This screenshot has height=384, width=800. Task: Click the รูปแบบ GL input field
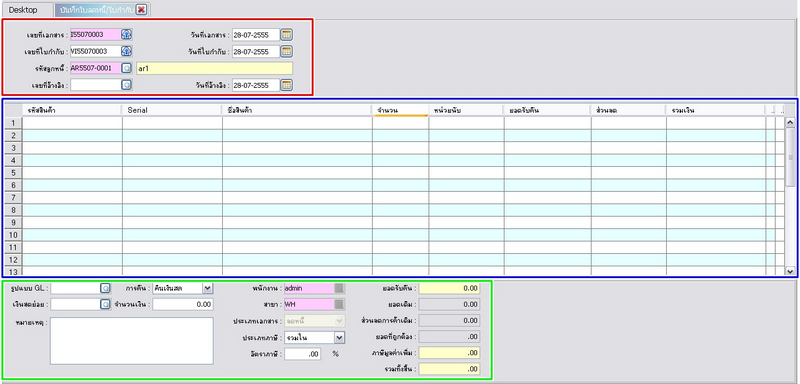(76, 288)
